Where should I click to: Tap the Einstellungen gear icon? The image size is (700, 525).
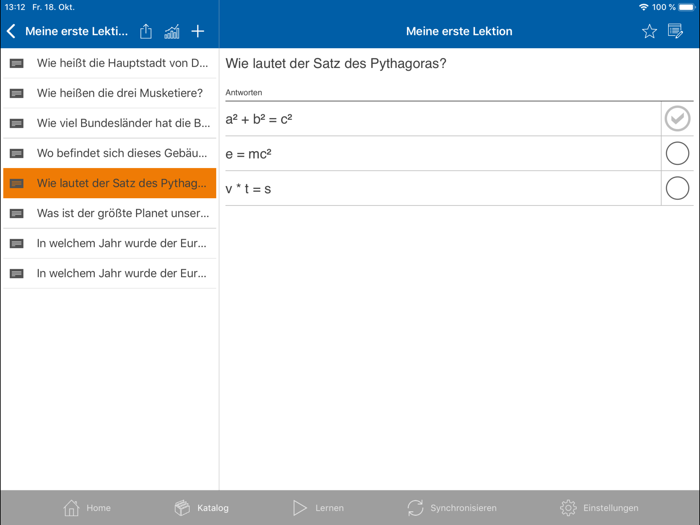pyautogui.click(x=568, y=508)
